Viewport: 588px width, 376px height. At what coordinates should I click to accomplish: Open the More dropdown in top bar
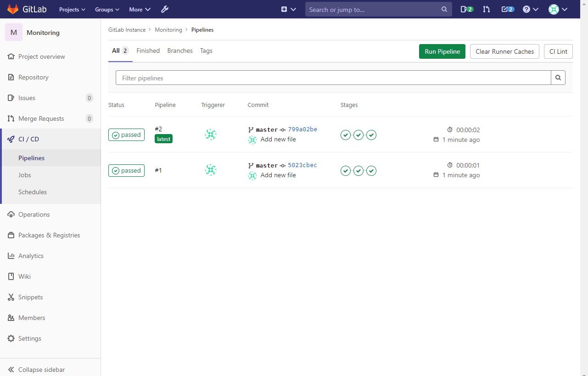(x=139, y=9)
